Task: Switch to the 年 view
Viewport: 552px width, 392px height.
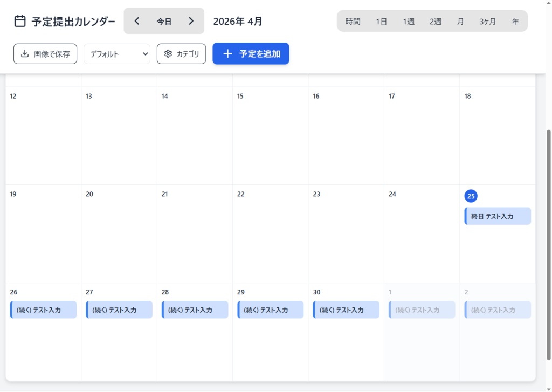Action: click(515, 22)
